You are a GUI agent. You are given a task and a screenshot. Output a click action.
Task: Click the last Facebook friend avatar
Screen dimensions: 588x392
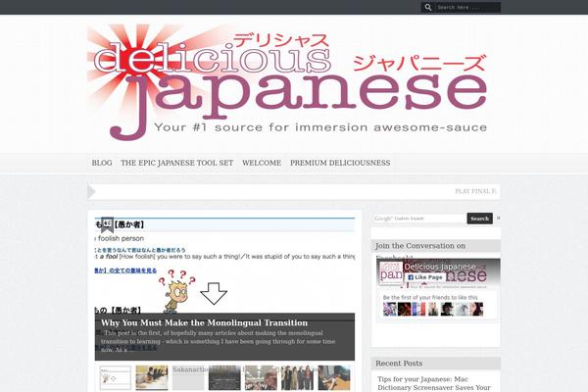[476, 309]
